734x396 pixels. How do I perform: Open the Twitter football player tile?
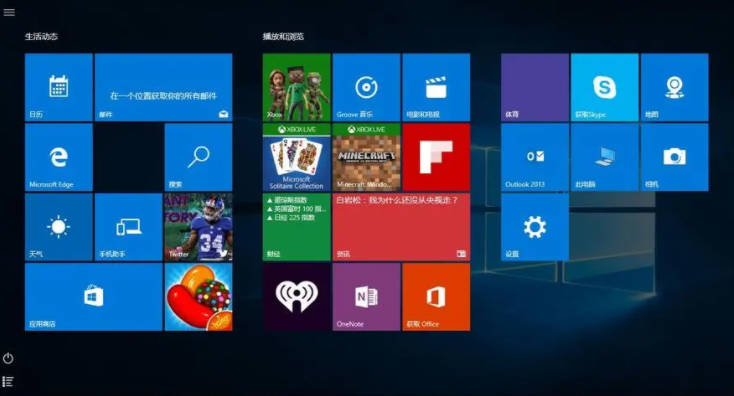(x=198, y=227)
